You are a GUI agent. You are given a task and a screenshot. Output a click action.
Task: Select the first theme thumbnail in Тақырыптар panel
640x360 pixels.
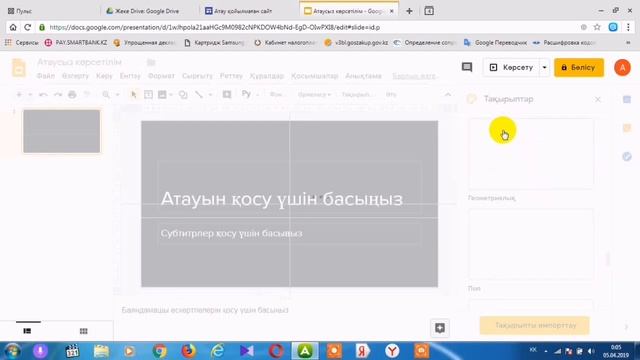pos(531,153)
